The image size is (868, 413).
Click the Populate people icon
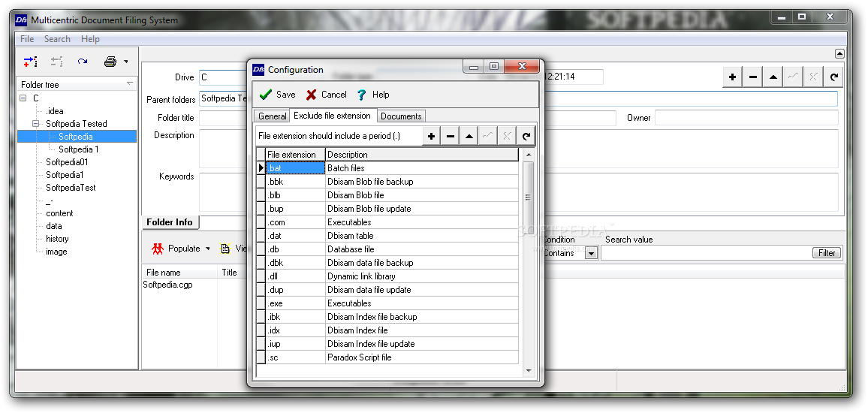coord(158,249)
